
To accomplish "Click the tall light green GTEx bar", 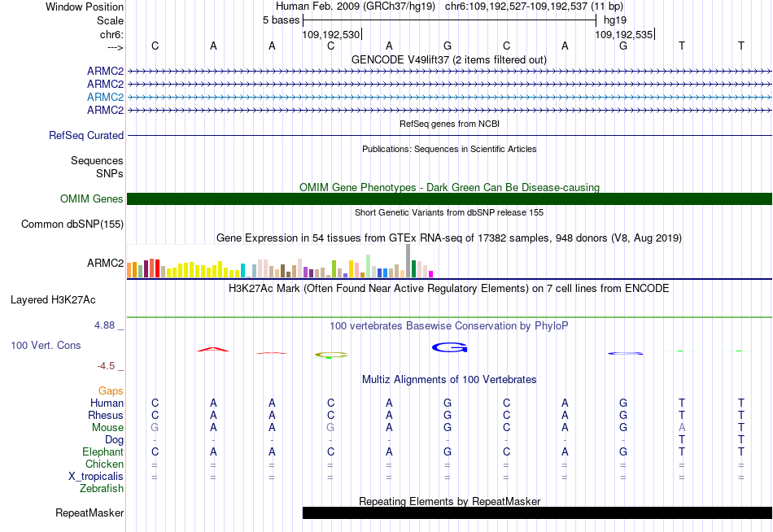I will (x=369, y=266).
